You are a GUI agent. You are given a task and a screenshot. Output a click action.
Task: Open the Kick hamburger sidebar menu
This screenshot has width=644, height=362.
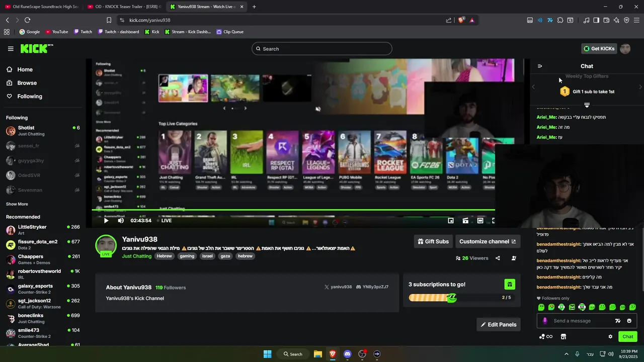[x=11, y=49]
